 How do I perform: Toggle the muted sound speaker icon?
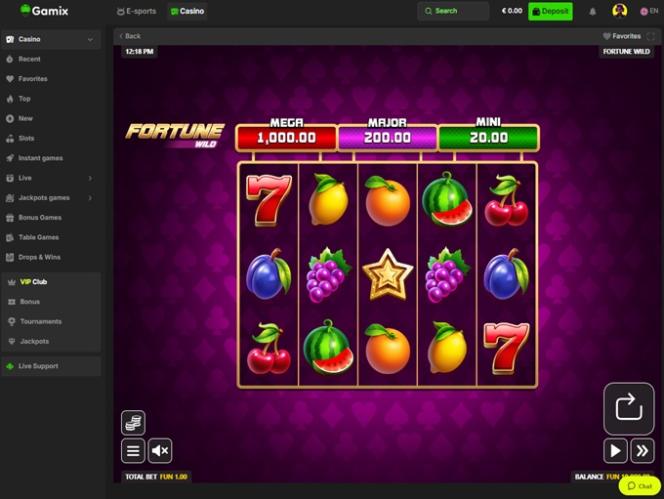click(x=160, y=451)
